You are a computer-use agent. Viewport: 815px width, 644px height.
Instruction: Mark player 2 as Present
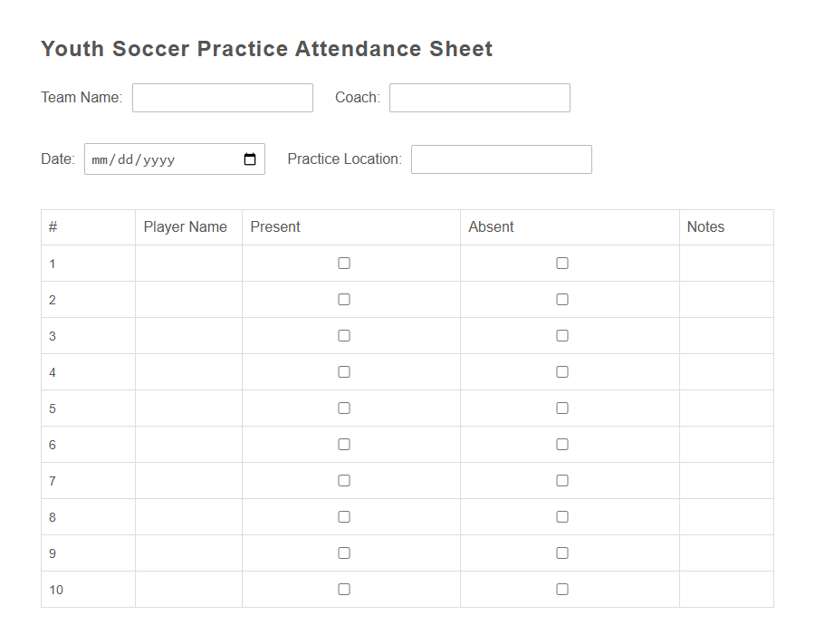343,299
